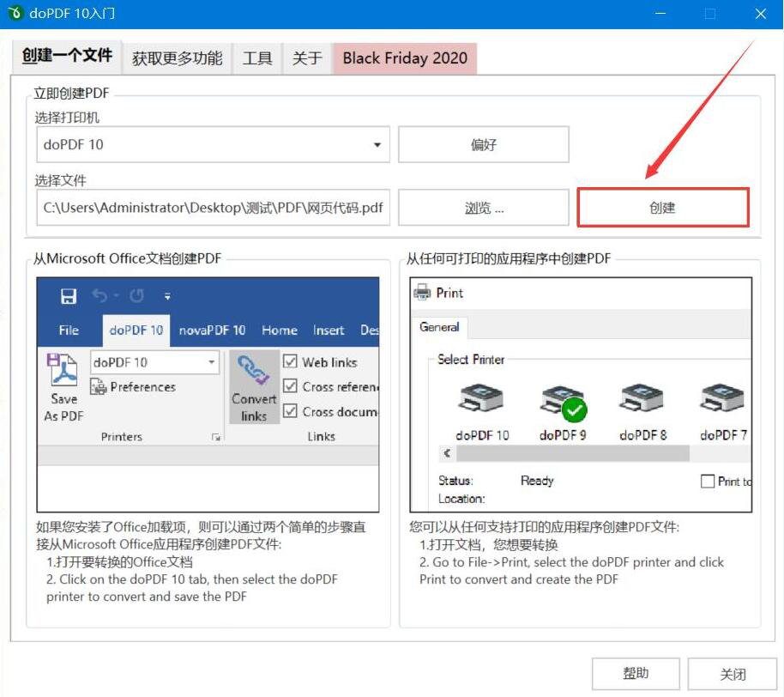Image resolution: width=784 pixels, height=697 pixels.
Task: Check the Print to file checkbox
Action: click(x=708, y=482)
